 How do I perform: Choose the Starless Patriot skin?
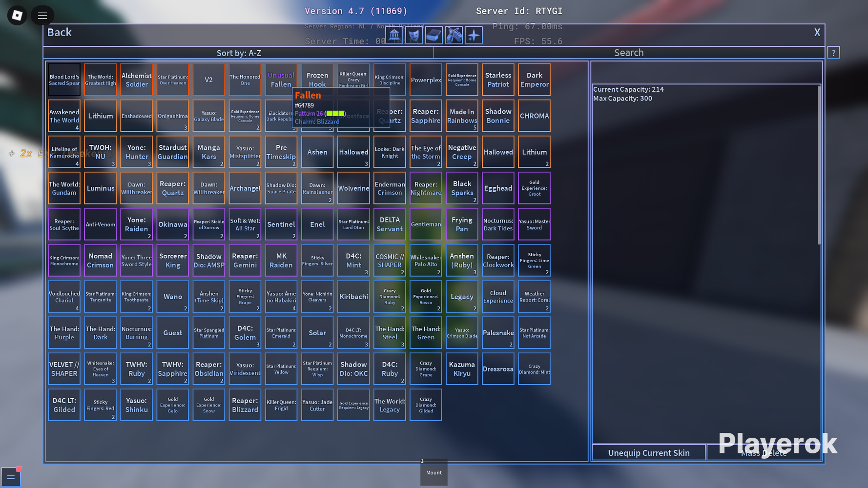[x=498, y=80]
